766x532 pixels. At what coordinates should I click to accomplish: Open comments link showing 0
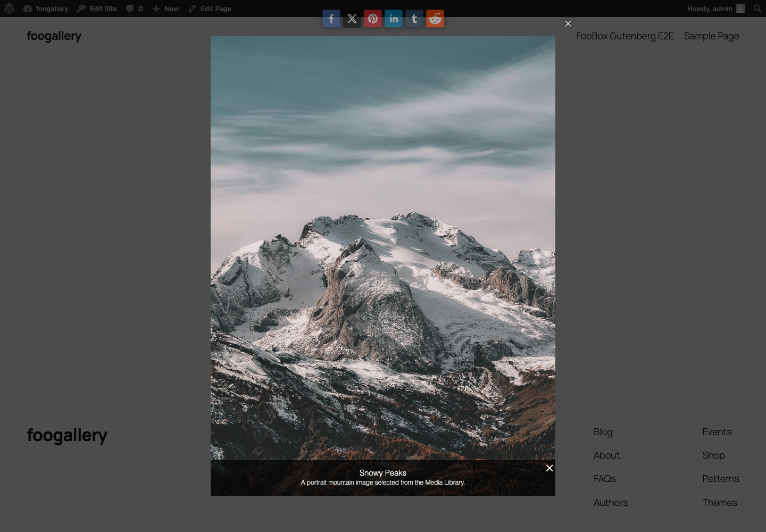click(x=135, y=9)
